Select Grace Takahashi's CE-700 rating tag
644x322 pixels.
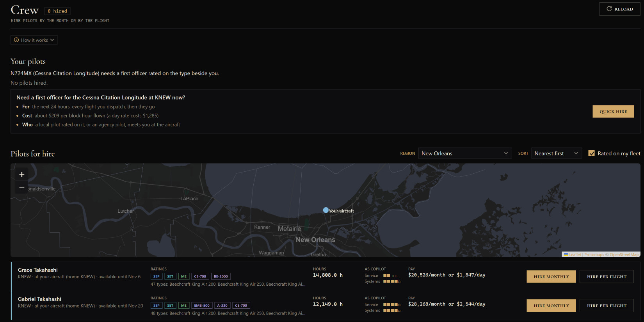pos(200,276)
